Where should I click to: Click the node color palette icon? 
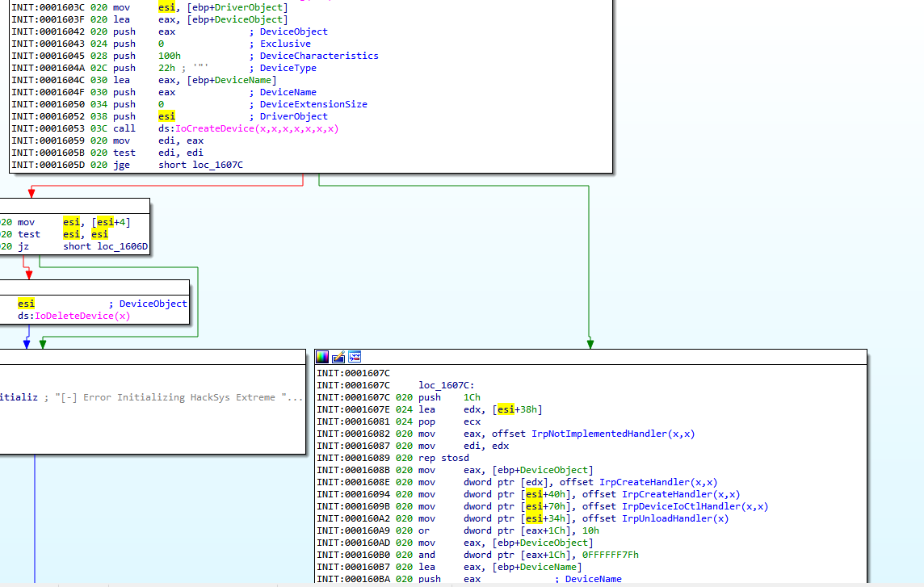pyautogui.click(x=322, y=357)
